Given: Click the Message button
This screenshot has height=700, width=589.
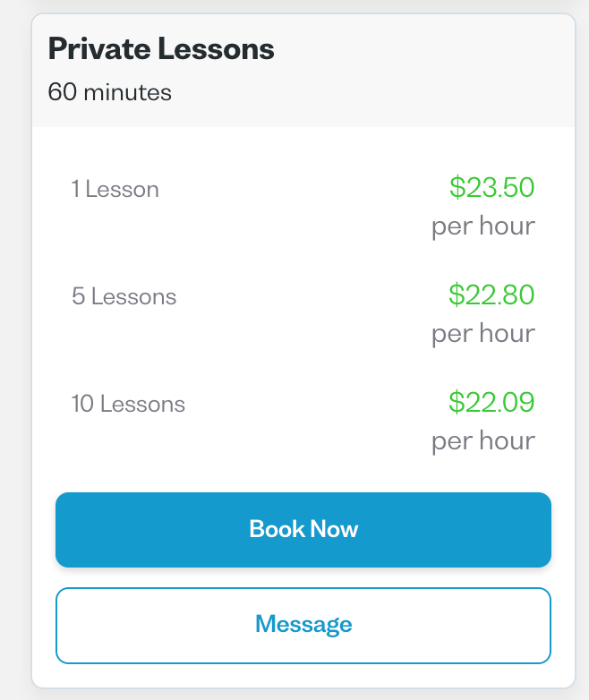Looking at the screenshot, I should (303, 625).
